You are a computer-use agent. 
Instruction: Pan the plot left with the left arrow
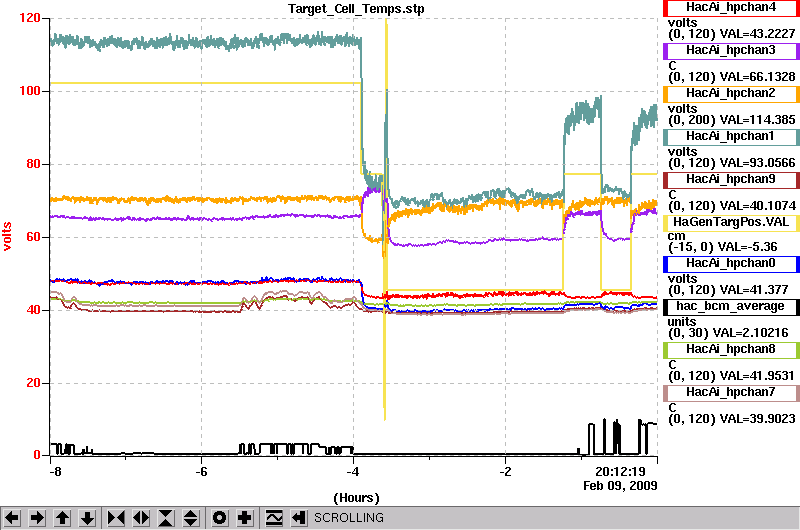coord(12,518)
